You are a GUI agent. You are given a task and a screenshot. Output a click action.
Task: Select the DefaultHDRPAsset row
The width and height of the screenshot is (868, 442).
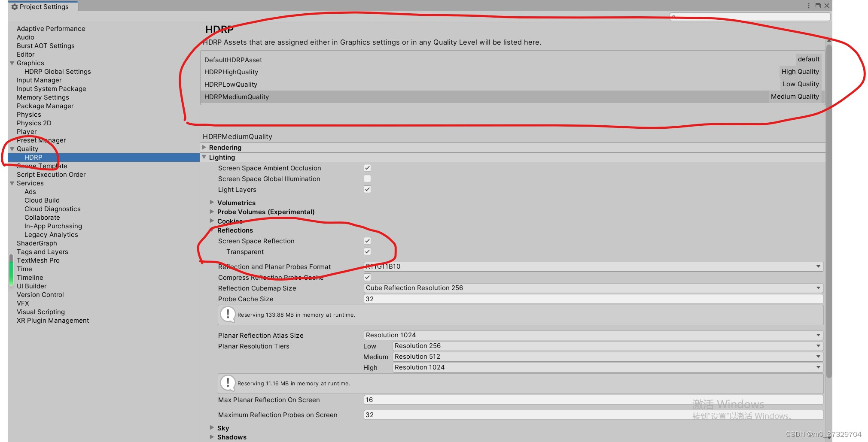[512, 60]
